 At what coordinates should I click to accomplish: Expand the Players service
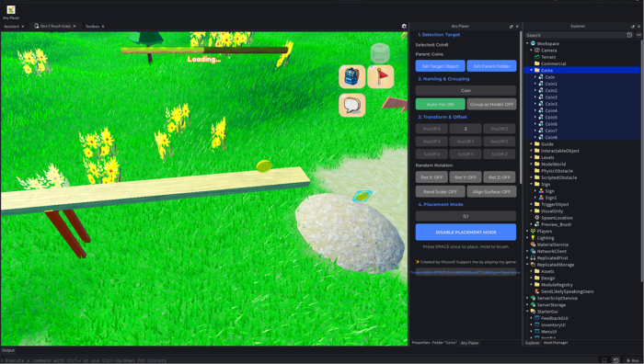click(x=527, y=231)
